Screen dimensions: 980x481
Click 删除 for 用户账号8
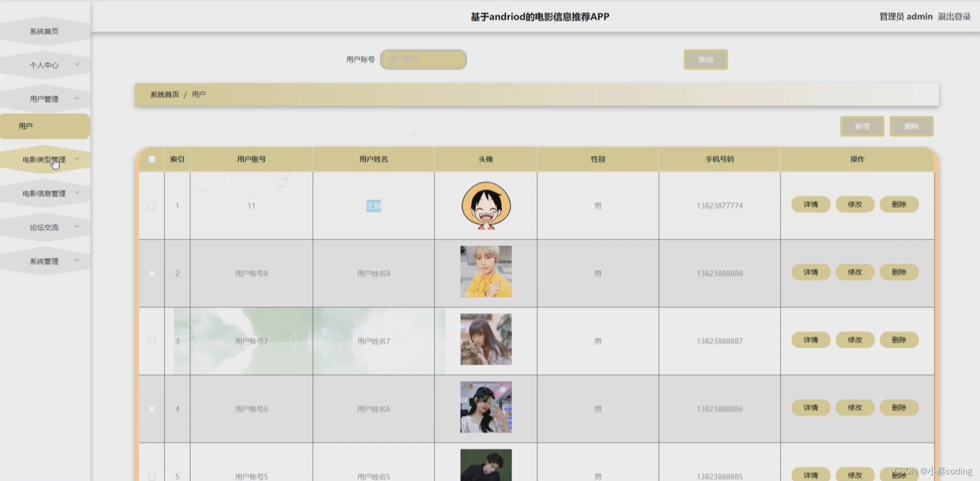899,272
